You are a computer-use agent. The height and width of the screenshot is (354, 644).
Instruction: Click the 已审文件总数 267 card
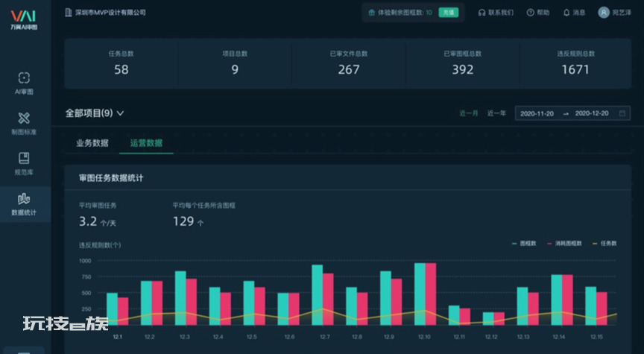349,63
